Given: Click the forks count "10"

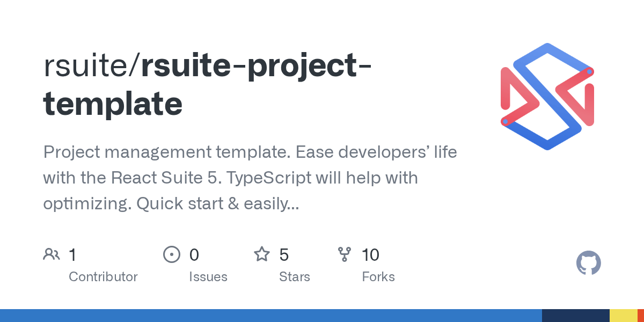Looking at the screenshot, I should (x=370, y=254).
